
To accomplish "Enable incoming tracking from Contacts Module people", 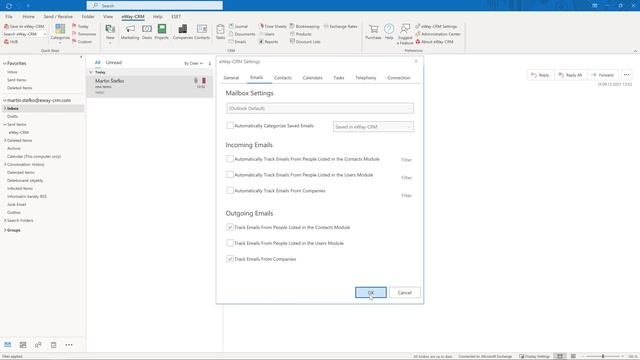I will click(230, 159).
